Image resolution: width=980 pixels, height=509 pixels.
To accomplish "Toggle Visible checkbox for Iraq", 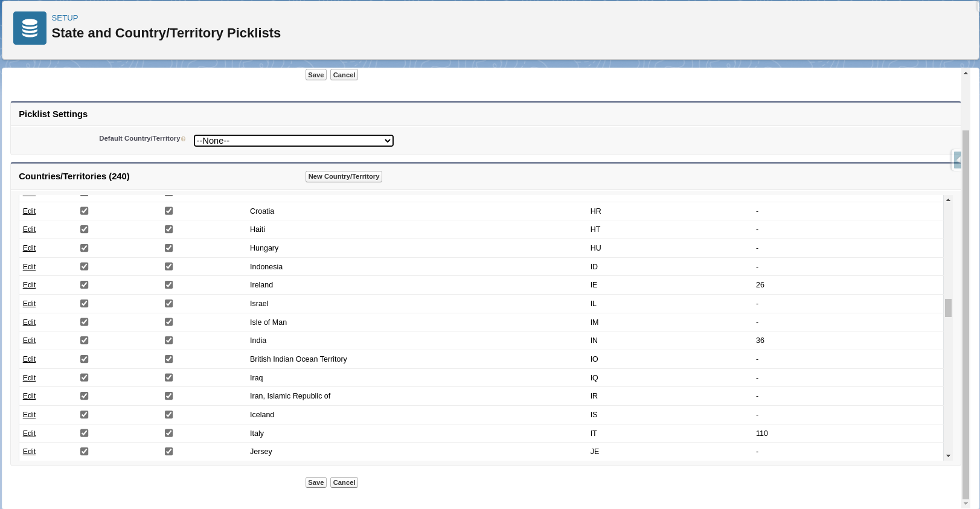I will pos(168,377).
